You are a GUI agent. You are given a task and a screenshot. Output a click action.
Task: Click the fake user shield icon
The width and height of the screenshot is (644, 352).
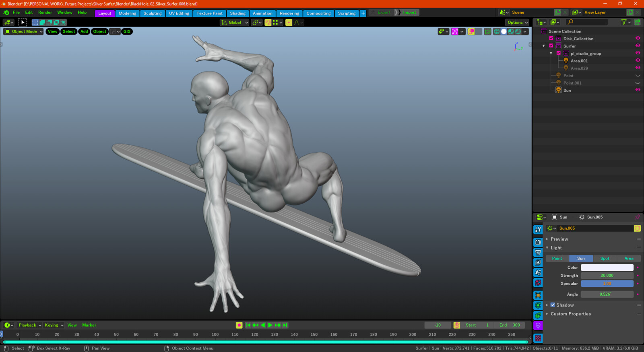click(637, 228)
